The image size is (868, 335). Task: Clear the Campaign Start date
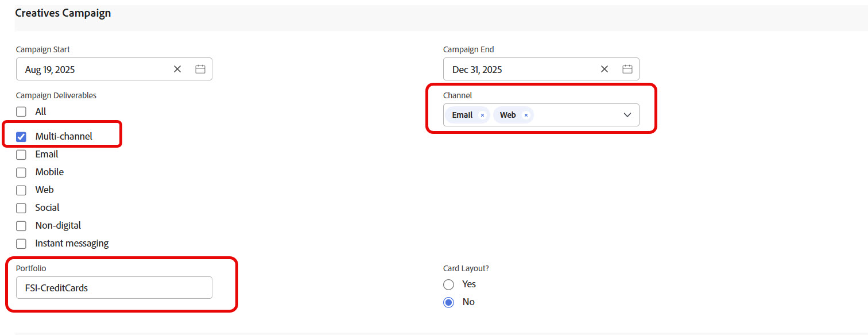pos(177,70)
